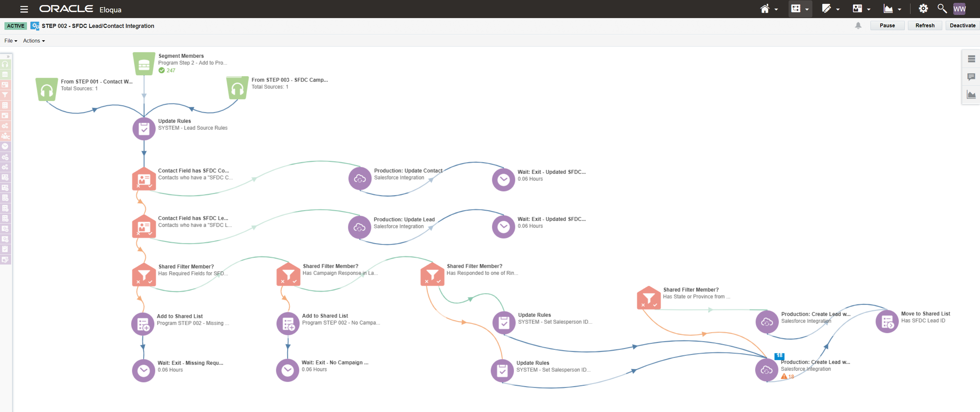Image resolution: width=980 pixels, height=412 pixels.
Task: Click the Search magnifier icon
Action: pos(942,8)
